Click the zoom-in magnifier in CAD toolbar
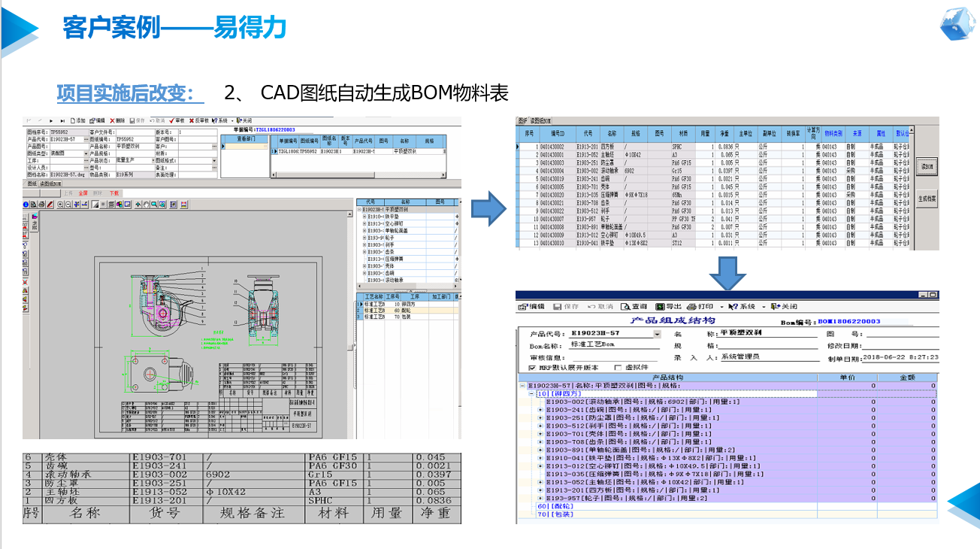980x549 pixels. pyautogui.click(x=60, y=205)
